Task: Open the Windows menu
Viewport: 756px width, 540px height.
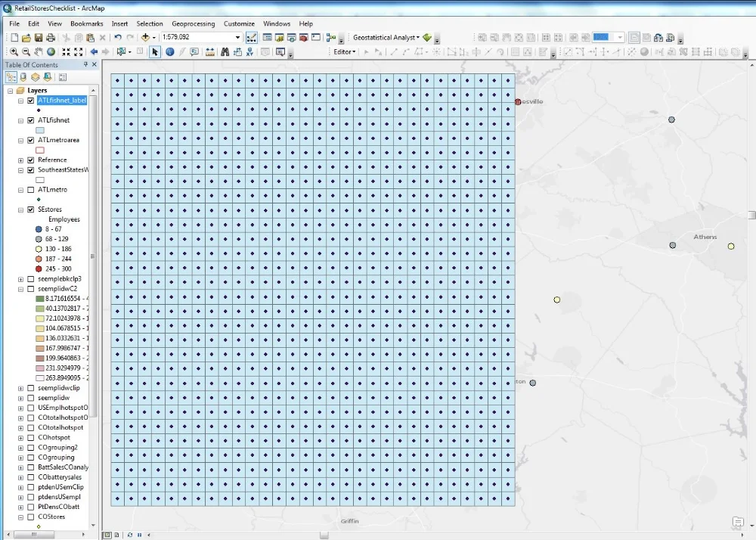Action: pyautogui.click(x=277, y=23)
